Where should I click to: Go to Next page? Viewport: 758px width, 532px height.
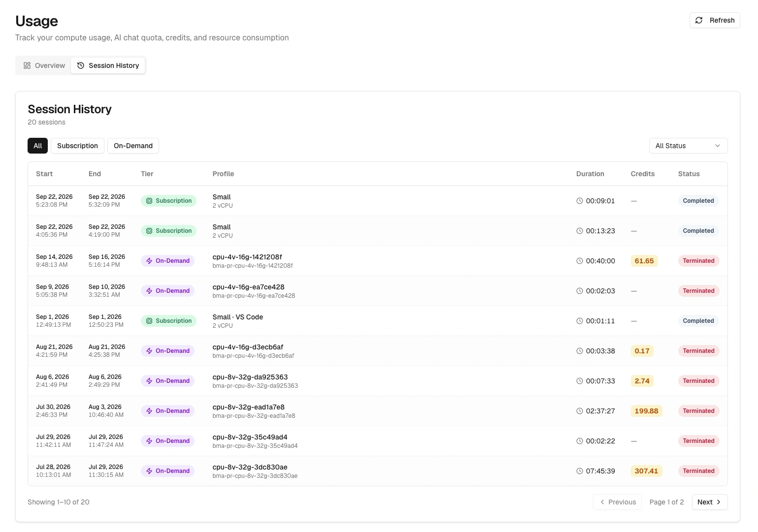710,502
